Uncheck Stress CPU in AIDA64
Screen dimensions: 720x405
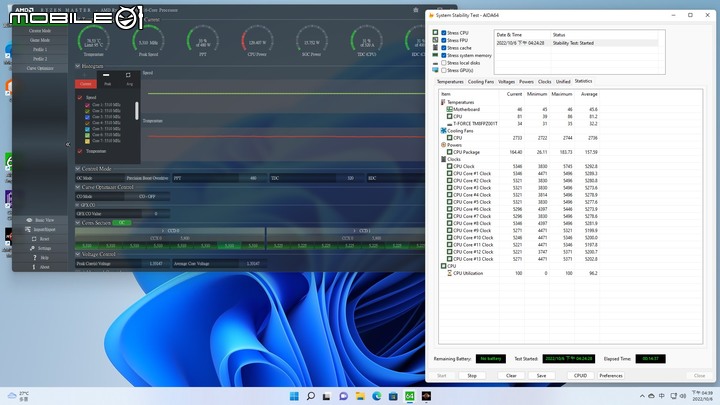tap(444, 33)
